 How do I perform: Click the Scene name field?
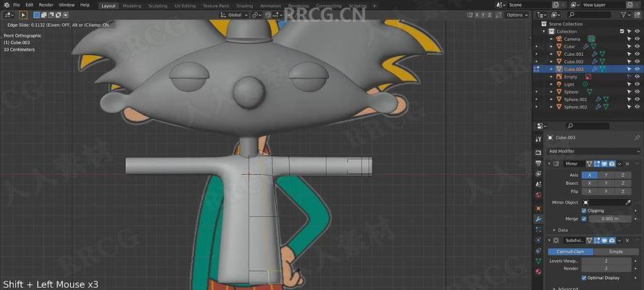click(529, 5)
